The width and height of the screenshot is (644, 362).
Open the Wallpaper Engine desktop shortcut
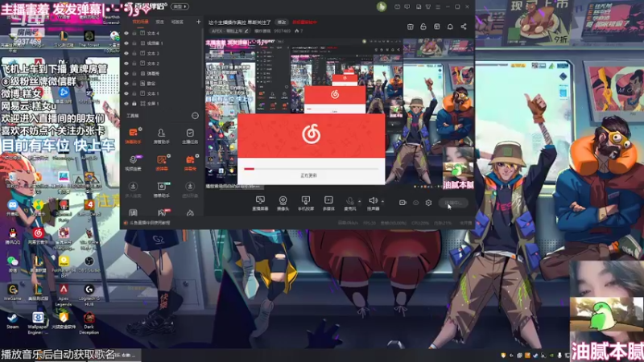[37, 323]
